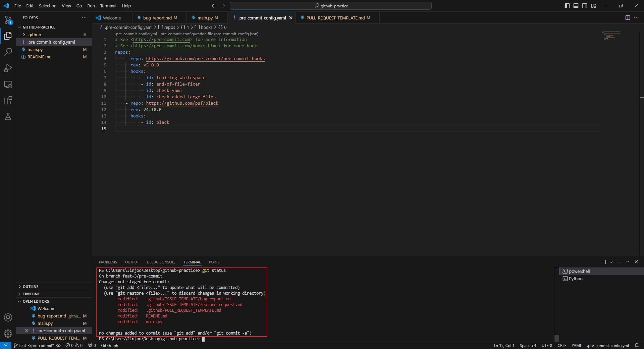Screen dimensions: 644x349
Task: Expand the Outline section
Action: click(x=54, y=287)
